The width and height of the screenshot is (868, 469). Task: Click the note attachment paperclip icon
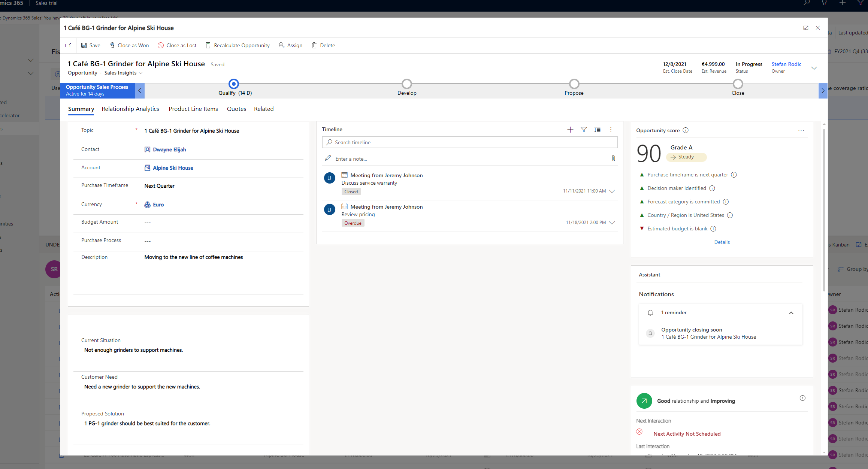pos(613,158)
